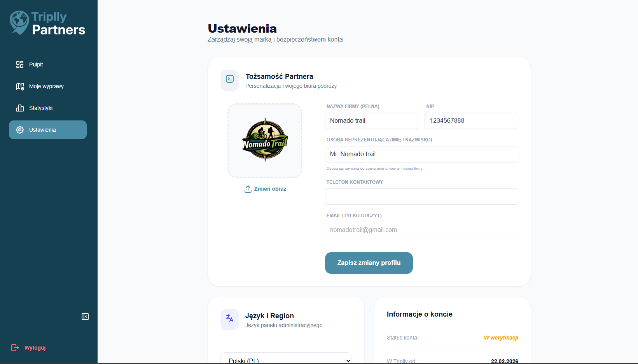Click the Zmień obraz link
Viewport: 638px width, 364px height.
(270, 188)
